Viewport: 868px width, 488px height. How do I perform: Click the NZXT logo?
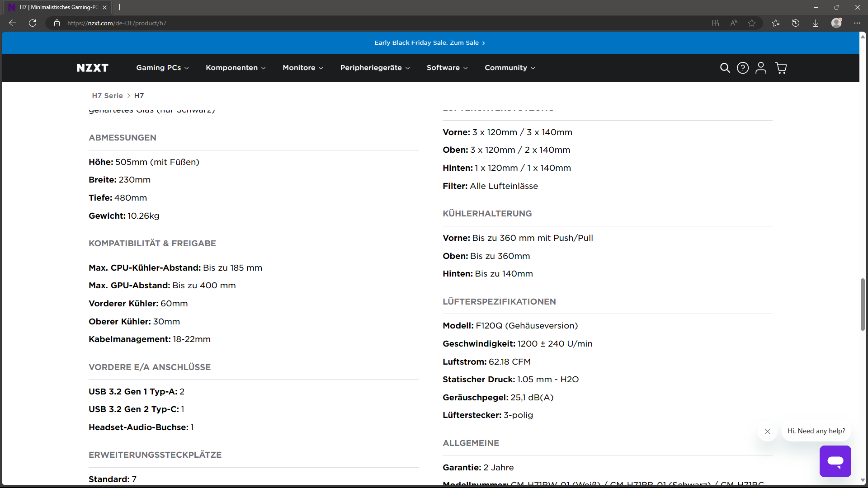92,68
